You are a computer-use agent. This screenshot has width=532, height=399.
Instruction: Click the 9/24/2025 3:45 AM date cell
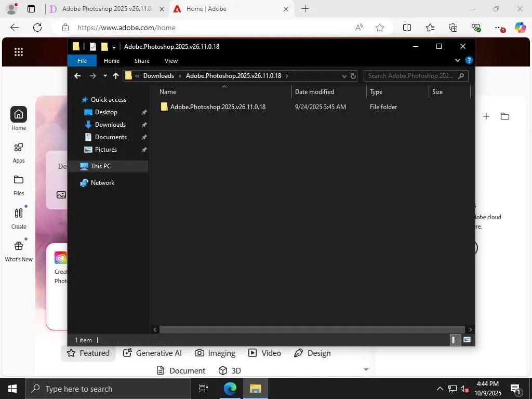(x=320, y=107)
